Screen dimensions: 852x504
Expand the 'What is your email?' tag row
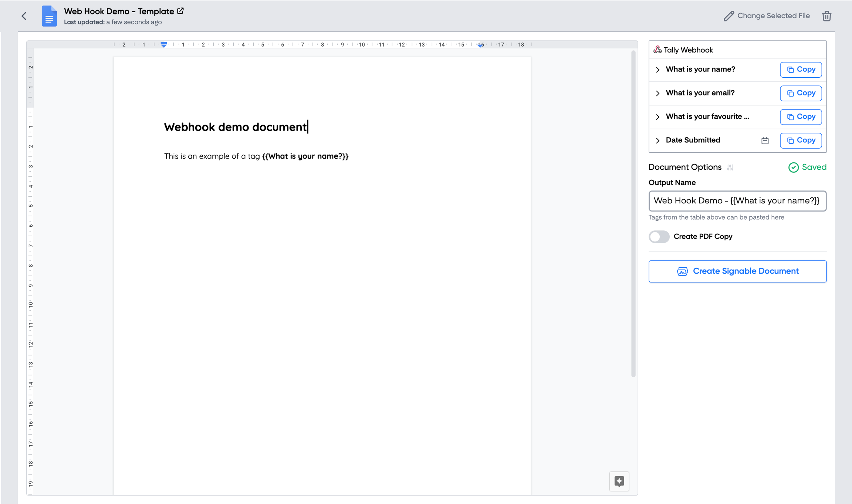point(658,93)
